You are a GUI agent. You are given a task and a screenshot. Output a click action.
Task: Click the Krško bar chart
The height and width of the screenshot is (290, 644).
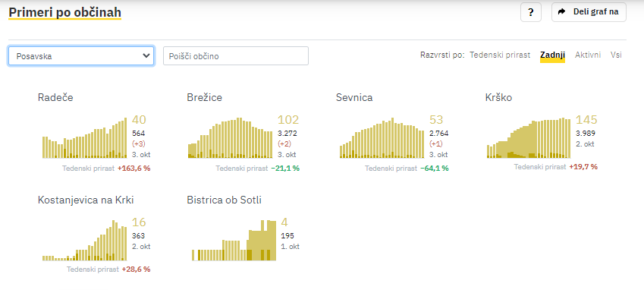coord(529,138)
